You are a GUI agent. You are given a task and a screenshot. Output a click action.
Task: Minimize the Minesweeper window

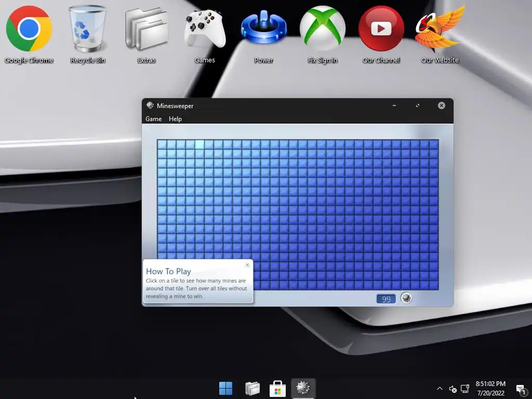point(394,105)
